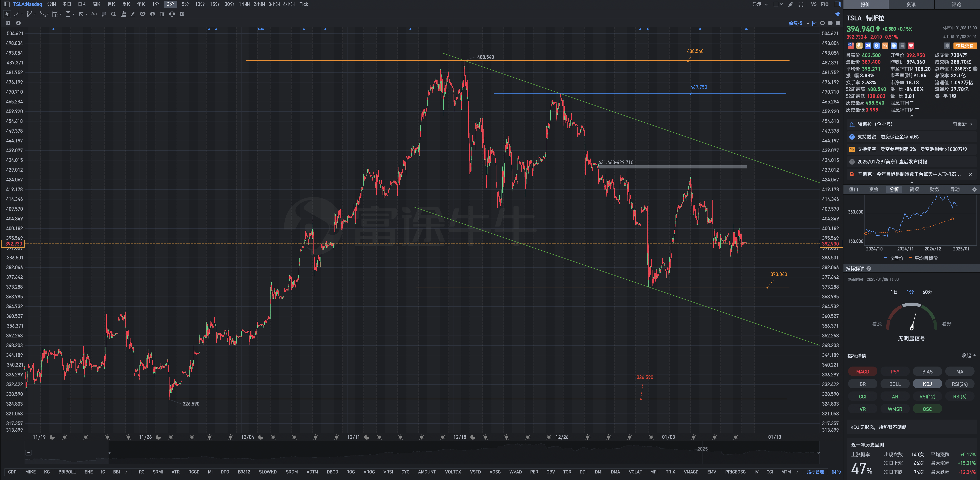Open drawing toolbar settings gear
The image size is (980, 480).
tap(182, 14)
